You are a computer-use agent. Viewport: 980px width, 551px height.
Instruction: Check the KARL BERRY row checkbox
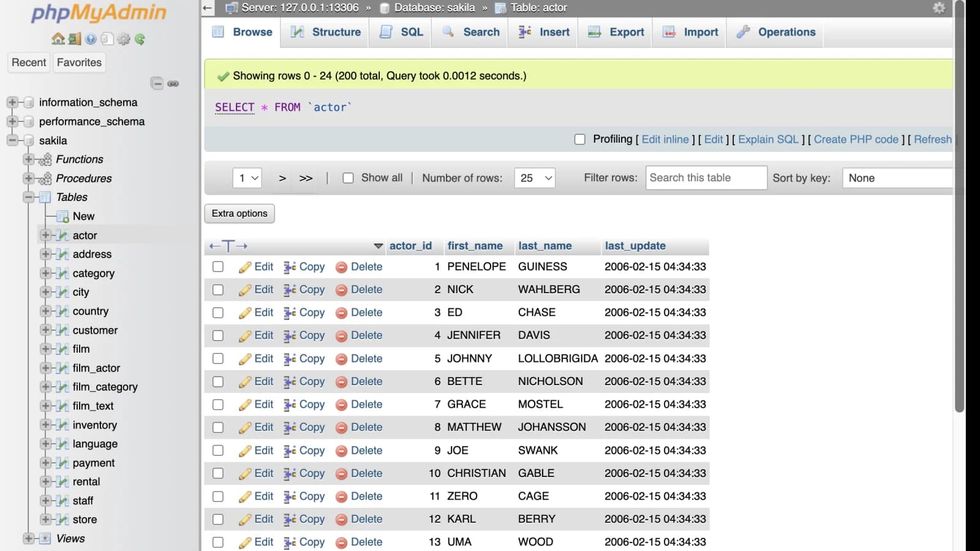click(218, 519)
